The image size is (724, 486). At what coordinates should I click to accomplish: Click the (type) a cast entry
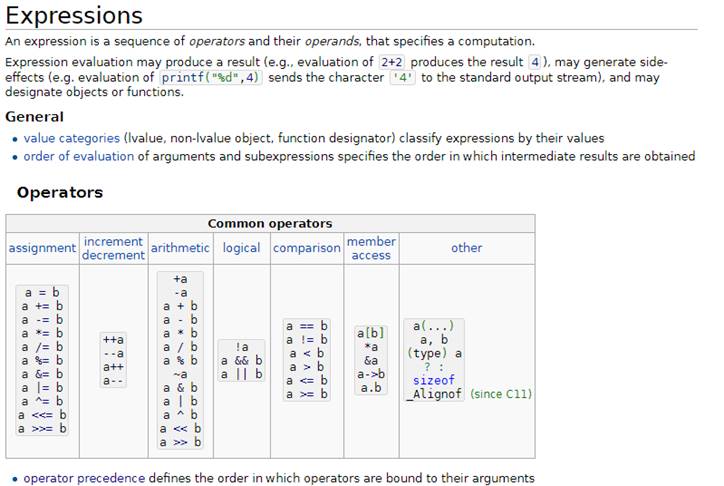pyautogui.click(x=434, y=353)
